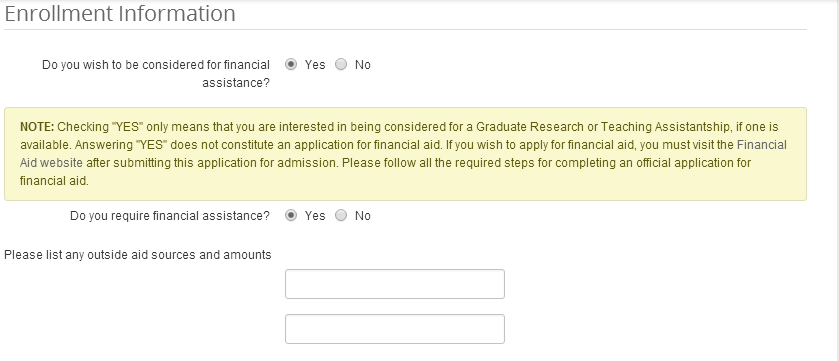Focus the first outside aid sources field
Viewport: 839px width, 361px height.
[395, 284]
